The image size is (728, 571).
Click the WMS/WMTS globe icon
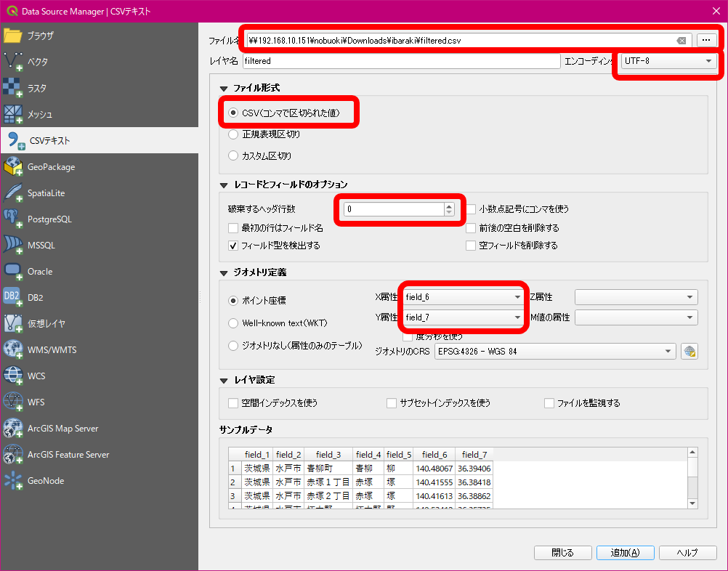tap(14, 349)
